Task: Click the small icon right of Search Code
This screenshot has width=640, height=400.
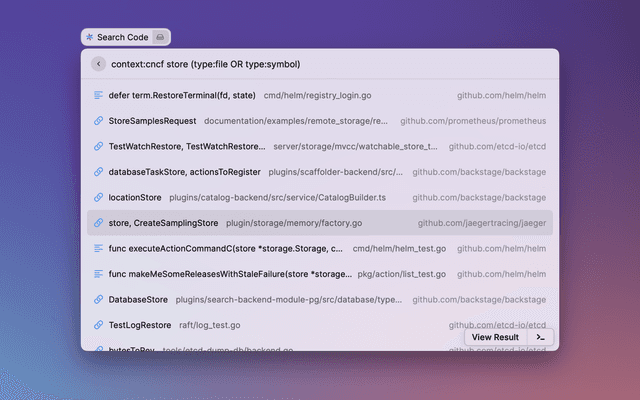Action: click(x=161, y=37)
